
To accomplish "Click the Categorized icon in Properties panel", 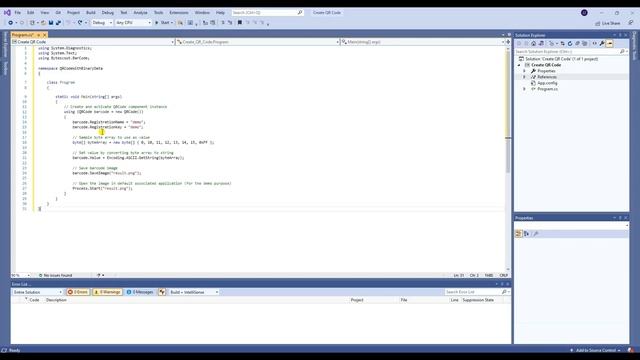I will (x=518, y=234).
